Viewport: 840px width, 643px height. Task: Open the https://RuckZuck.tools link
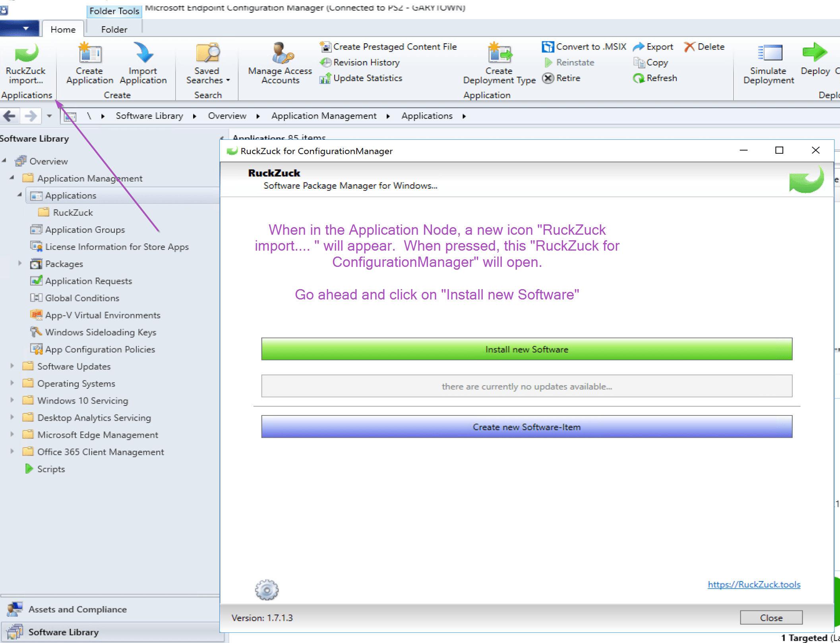(754, 584)
